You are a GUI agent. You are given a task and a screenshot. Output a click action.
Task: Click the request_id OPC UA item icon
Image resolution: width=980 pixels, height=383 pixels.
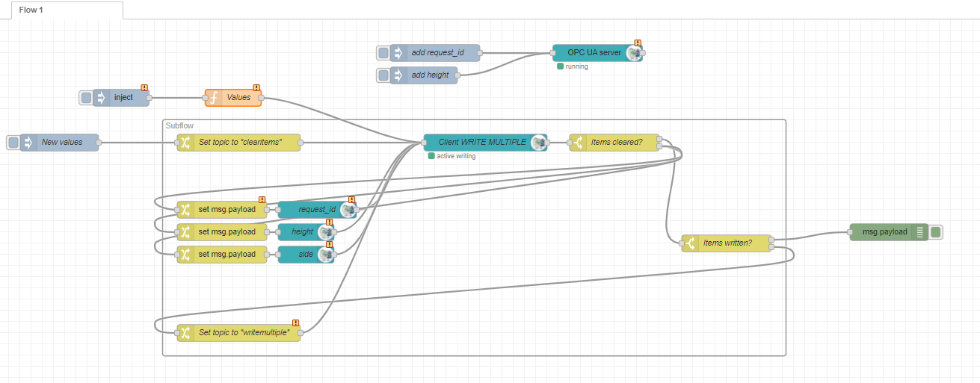click(x=348, y=210)
